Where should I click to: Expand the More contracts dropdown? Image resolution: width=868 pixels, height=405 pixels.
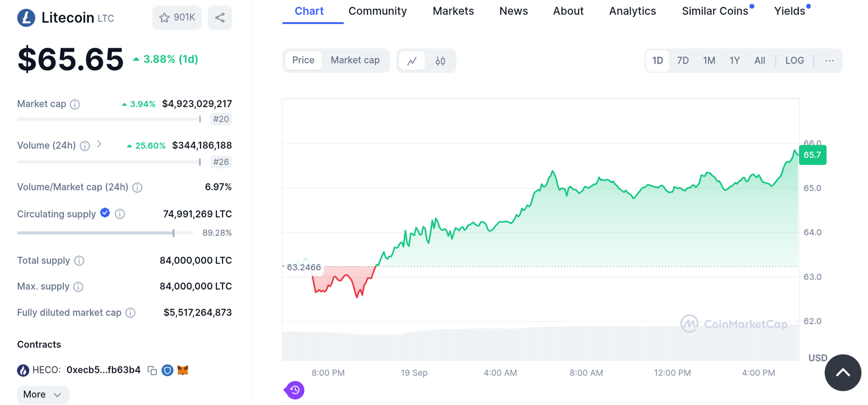click(43, 395)
